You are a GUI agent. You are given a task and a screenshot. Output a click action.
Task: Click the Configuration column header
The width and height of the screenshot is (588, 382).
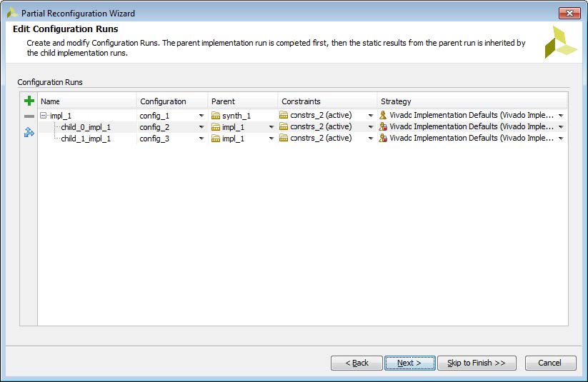click(x=172, y=101)
